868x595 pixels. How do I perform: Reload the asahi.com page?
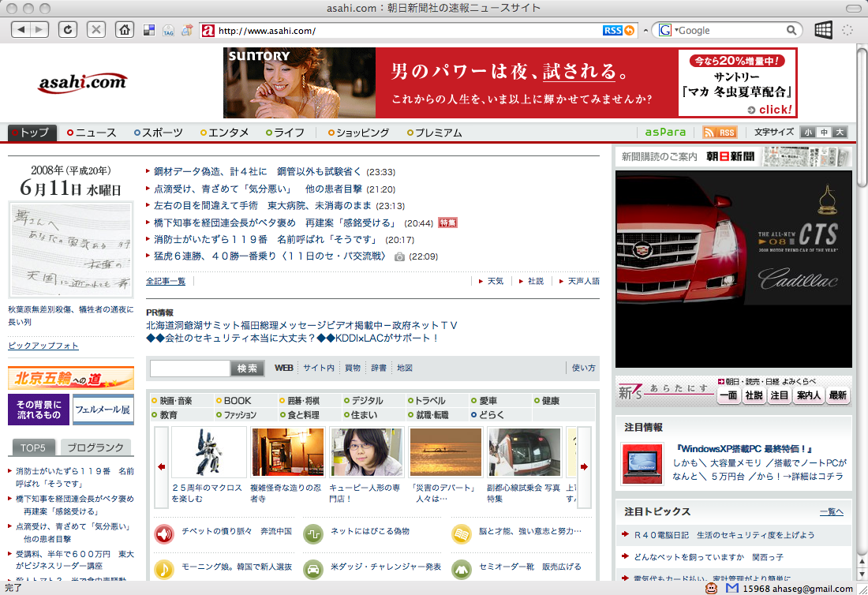[x=68, y=30]
